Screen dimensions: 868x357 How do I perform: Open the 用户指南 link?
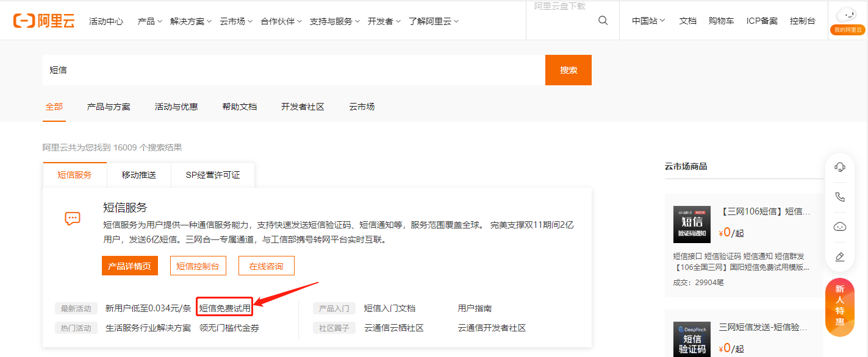tap(475, 308)
